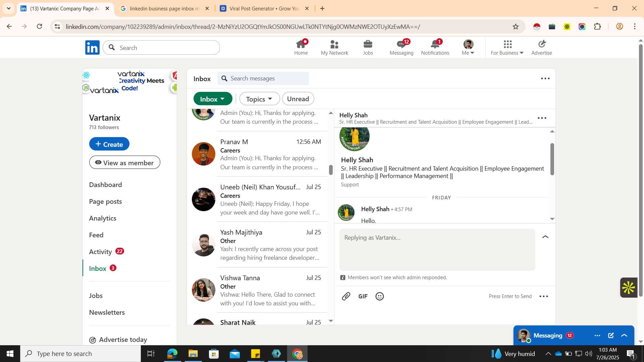The width and height of the screenshot is (644, 362).
Task: Toggle the Unread filter
Action: [x=298, y=99]
